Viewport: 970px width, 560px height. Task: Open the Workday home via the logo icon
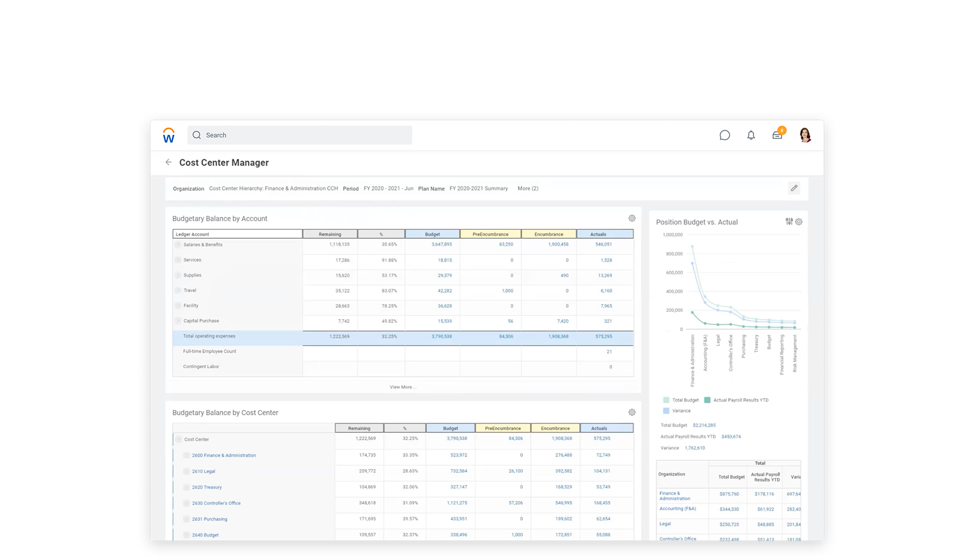coord(168,135)
